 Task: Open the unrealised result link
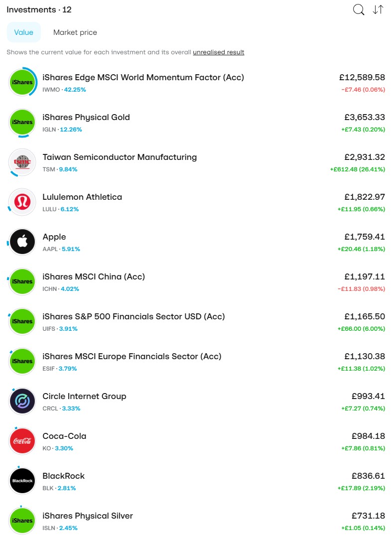(219, 52)
